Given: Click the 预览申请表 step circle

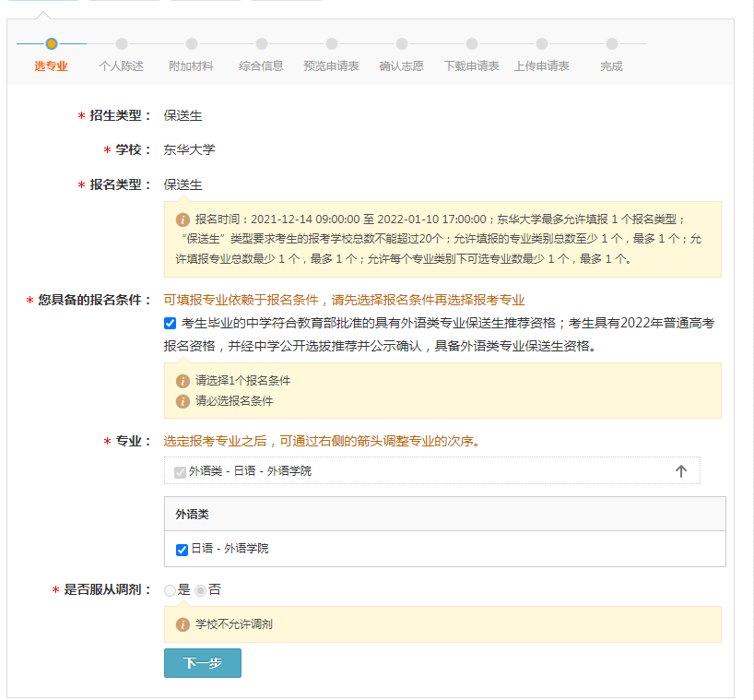Looking at the screenshot, I should click(332, 43).
